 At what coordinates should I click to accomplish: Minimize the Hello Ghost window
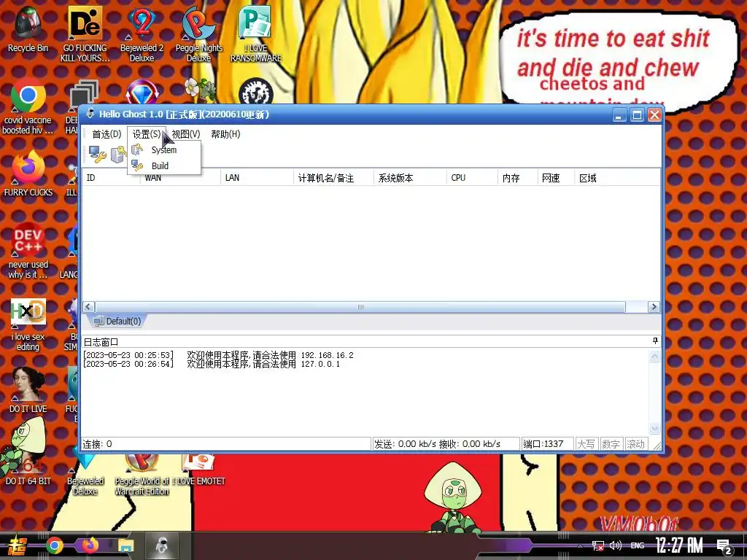pyautogui.click(x=619, y=114)
